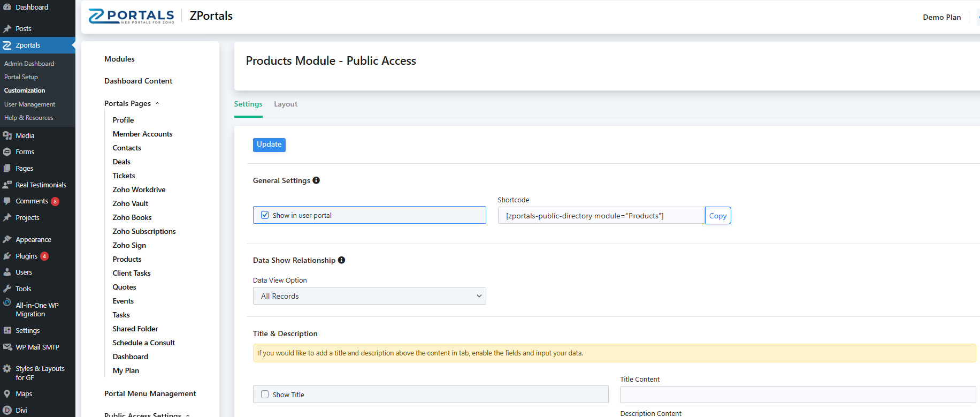Open Media library from sidebar

[x=25, y=136]
